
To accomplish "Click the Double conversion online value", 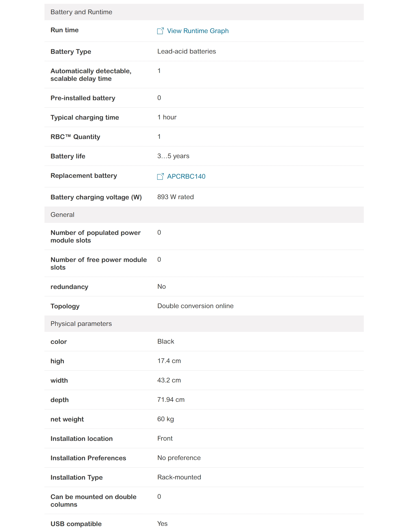I will [x=195, y=306].
